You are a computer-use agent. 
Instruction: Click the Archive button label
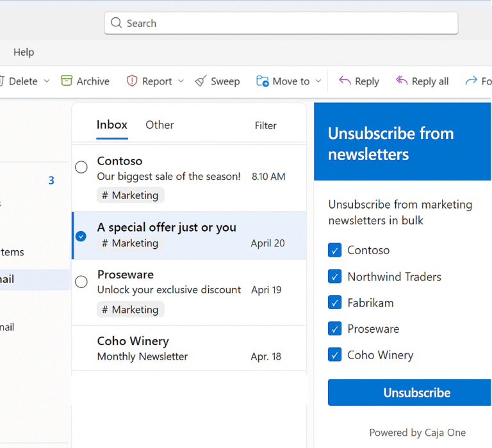pyautogui.click(x=93, y=81)
